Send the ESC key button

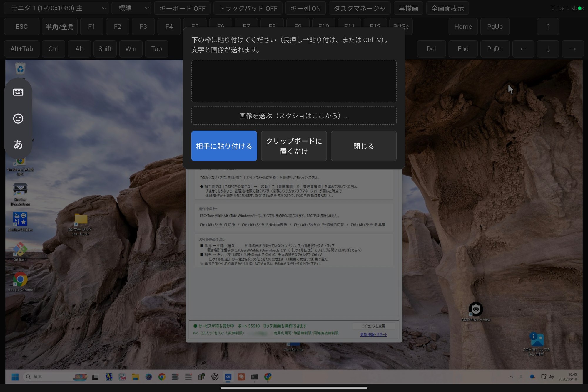[x=22, y=27]
